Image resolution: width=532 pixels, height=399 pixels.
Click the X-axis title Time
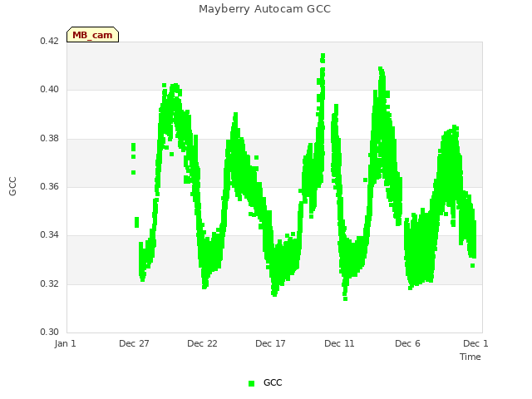pos(470,357)
